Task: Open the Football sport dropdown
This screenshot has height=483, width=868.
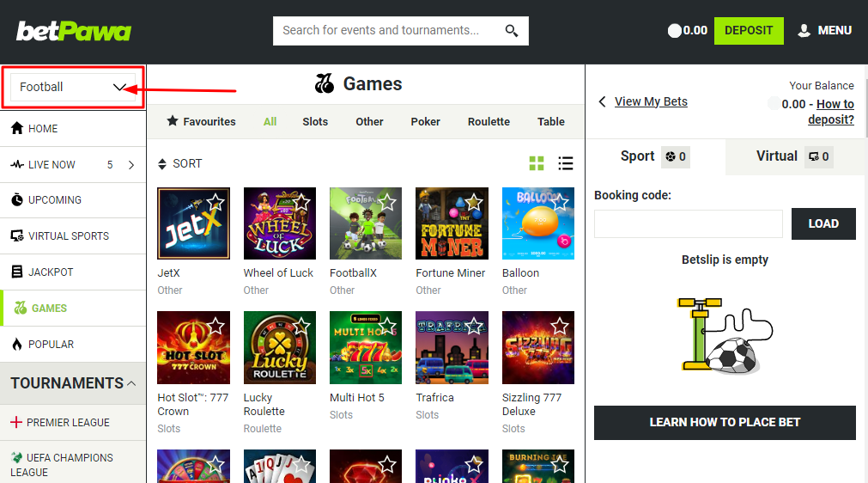Action: tap(73, 87)
